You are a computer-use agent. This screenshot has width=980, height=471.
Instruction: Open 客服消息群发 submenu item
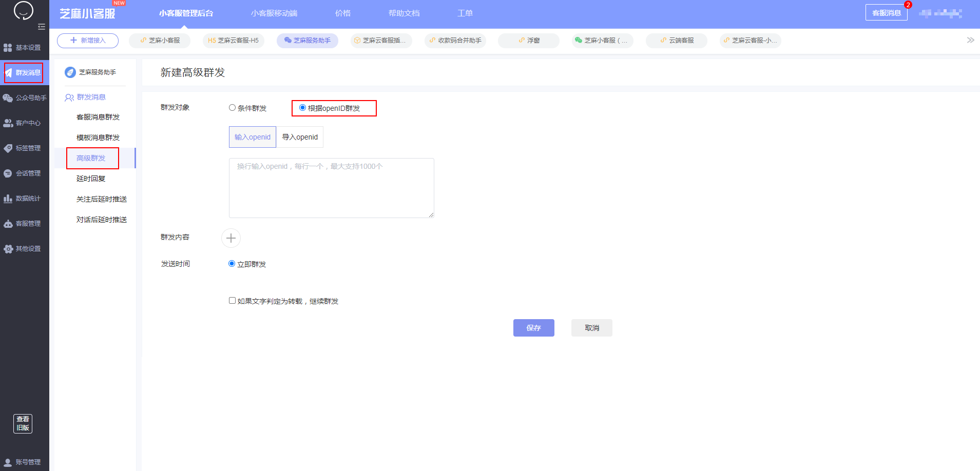pyautogui.click(x=98, y=117)
